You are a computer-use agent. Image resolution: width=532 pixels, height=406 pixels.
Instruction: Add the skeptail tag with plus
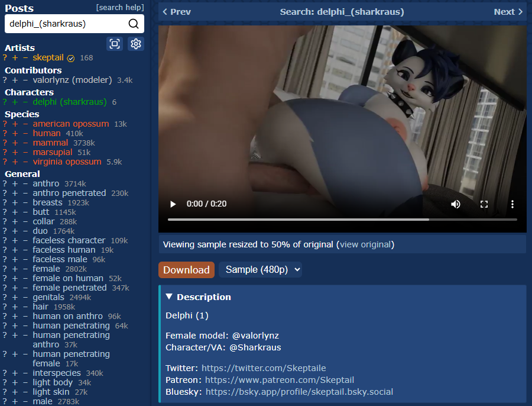point(15,57)
